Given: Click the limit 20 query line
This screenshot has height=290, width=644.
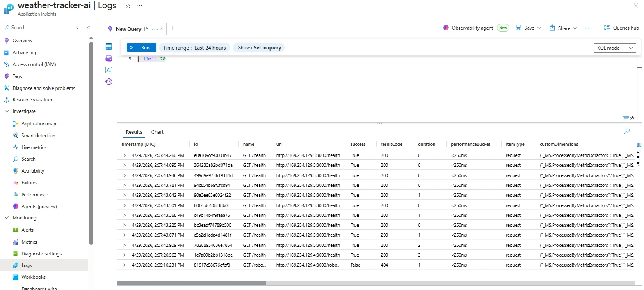Looking at the screenshot, I should pos(154,59).
